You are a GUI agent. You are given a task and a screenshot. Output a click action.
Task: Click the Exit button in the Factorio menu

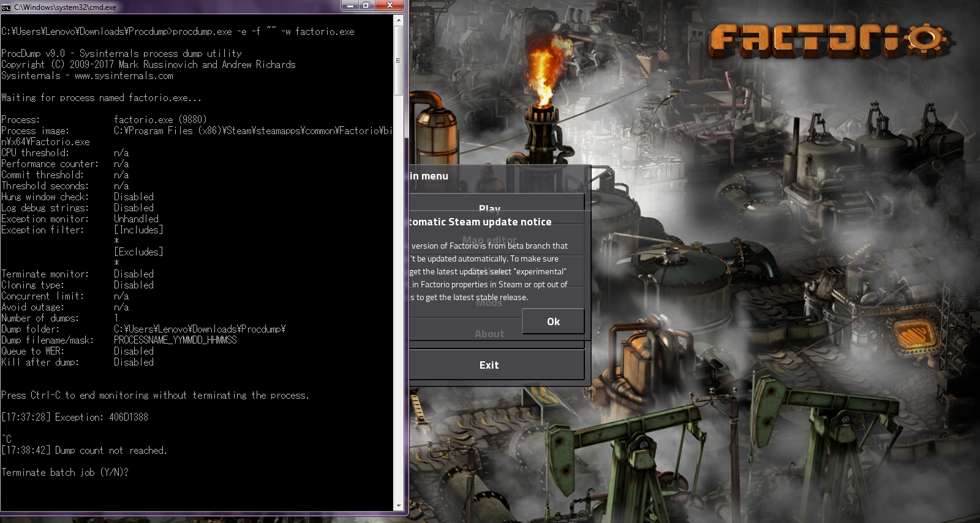(x=496, y=365)
